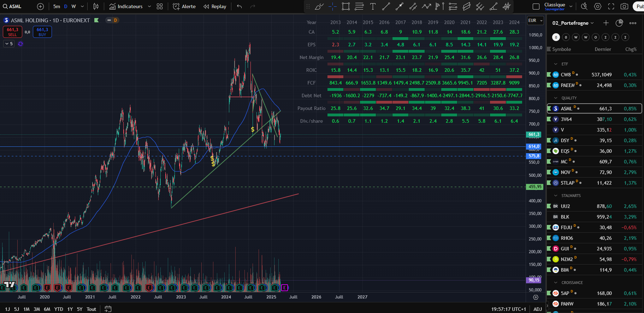Open the Indicateurs dialog
Image resolution: width=644 pixels, height=313 pixels.
(x=126, y=6)
